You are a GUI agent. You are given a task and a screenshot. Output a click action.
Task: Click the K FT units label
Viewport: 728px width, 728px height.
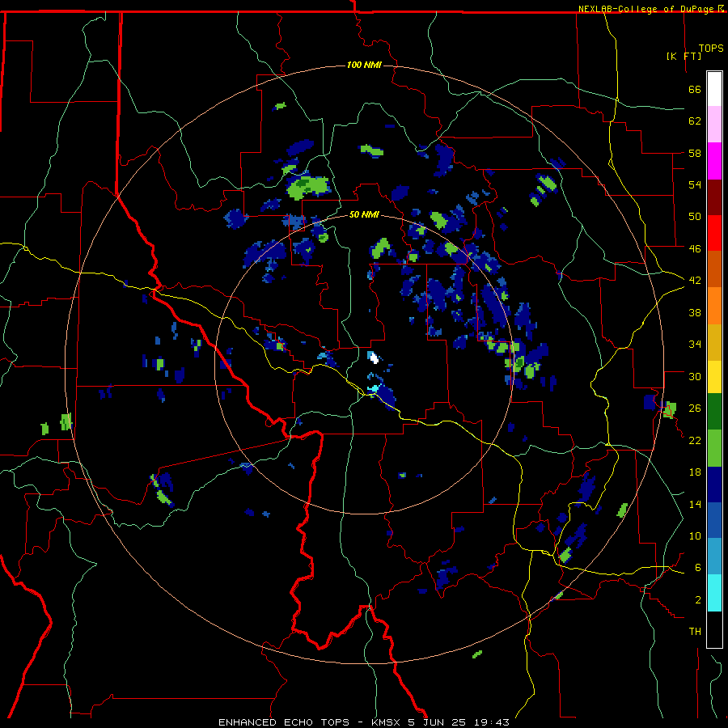pyautogui.click(x=684, y=56)
